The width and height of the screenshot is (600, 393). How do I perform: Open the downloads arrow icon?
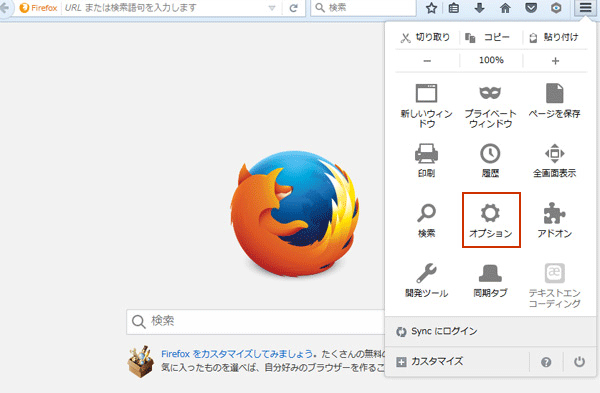[x=479, y=8]
